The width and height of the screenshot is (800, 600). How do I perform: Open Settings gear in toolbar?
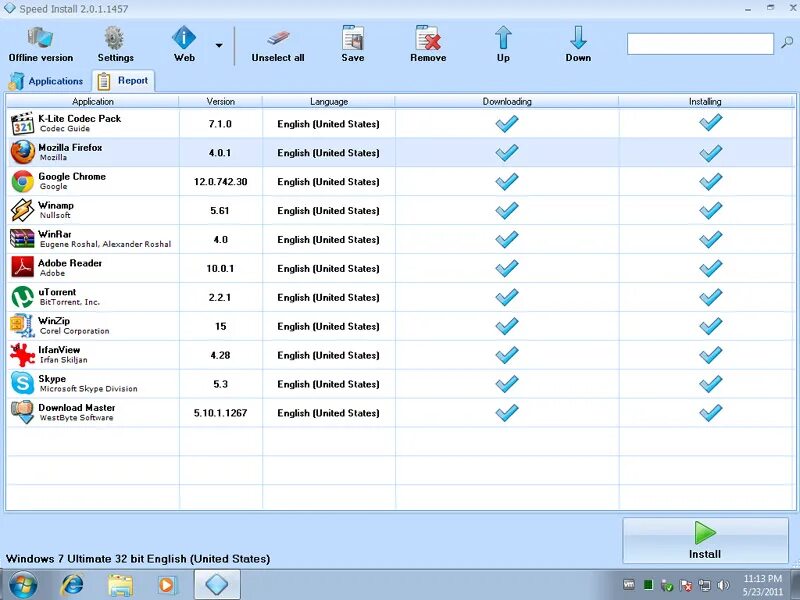(114, 38)
